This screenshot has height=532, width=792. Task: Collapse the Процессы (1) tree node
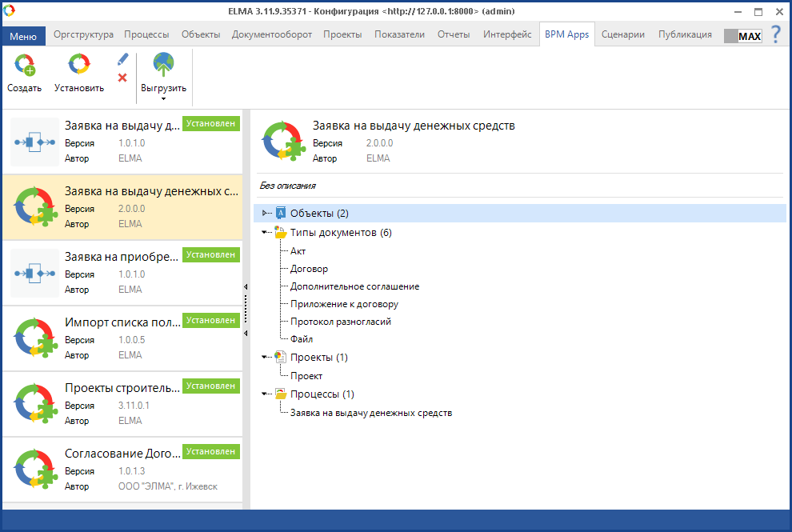point(264,394)
